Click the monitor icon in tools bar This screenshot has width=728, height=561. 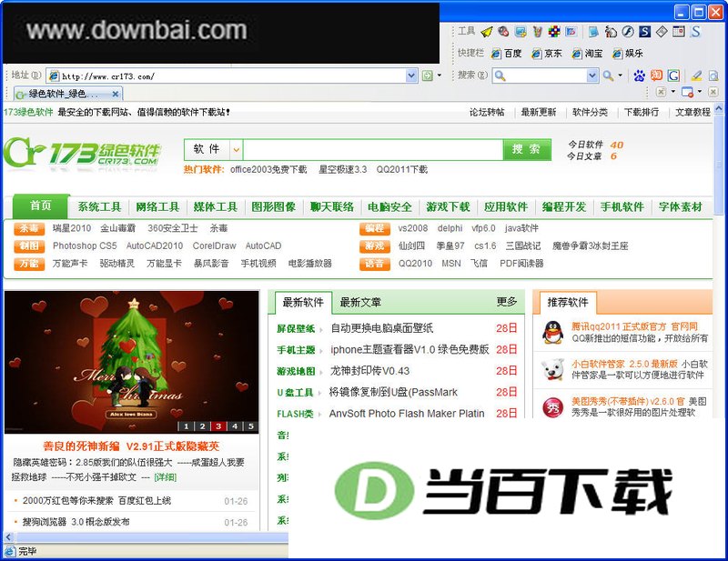520,32
